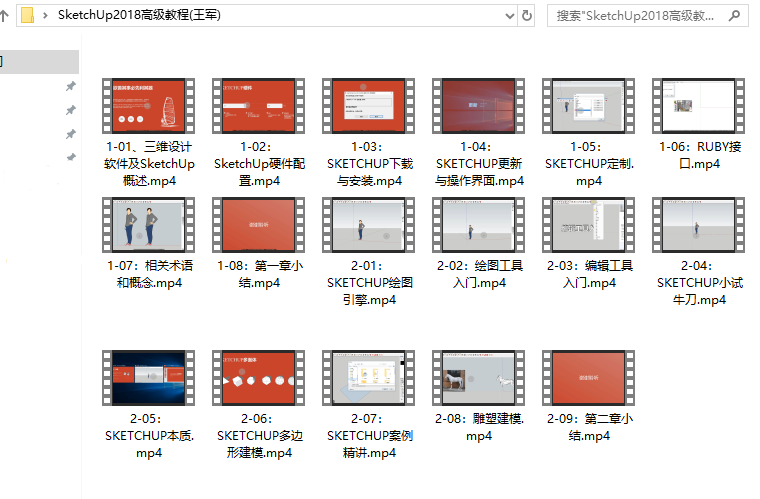This screenshot has height=499, width=760.
Task: Click file name 1-03: SKETCHUP下载与安装.mp4
Action: pos(369,164)
